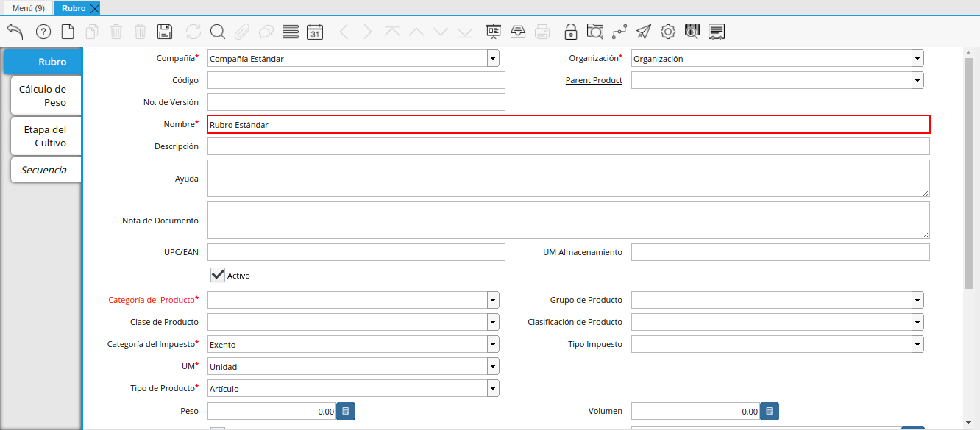Open the active workflows node icon
This screenshot has width=980, height=430.
pos(619,32)
